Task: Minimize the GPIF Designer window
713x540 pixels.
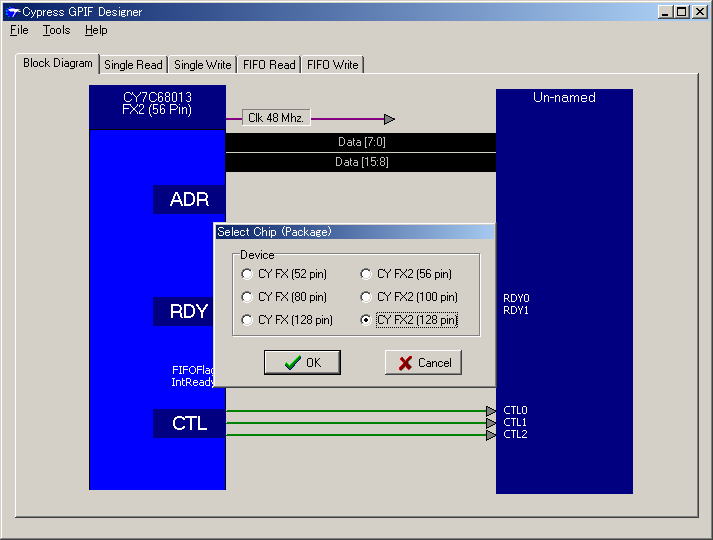Action: (665, 12)
